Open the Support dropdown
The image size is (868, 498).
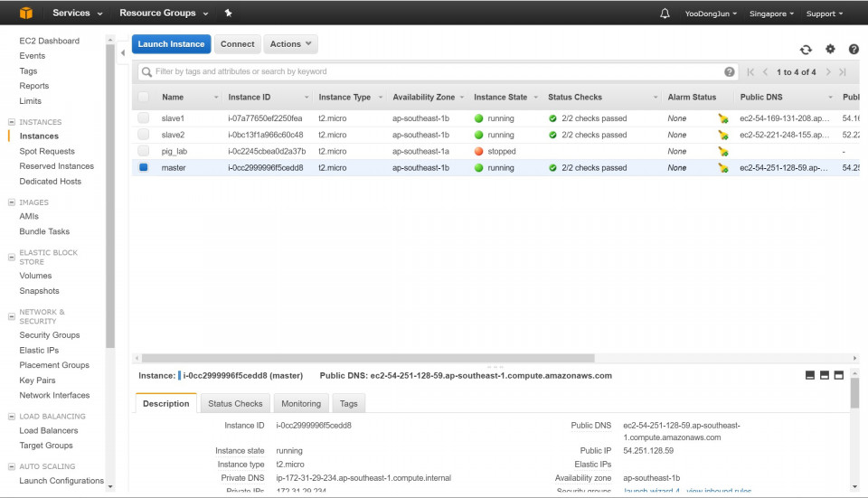825,14
